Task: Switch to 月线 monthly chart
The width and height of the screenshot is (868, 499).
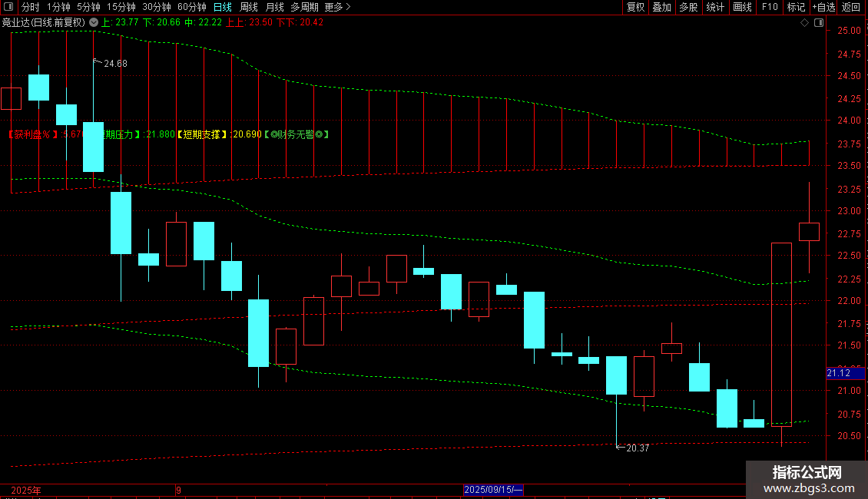Action: 274,7
